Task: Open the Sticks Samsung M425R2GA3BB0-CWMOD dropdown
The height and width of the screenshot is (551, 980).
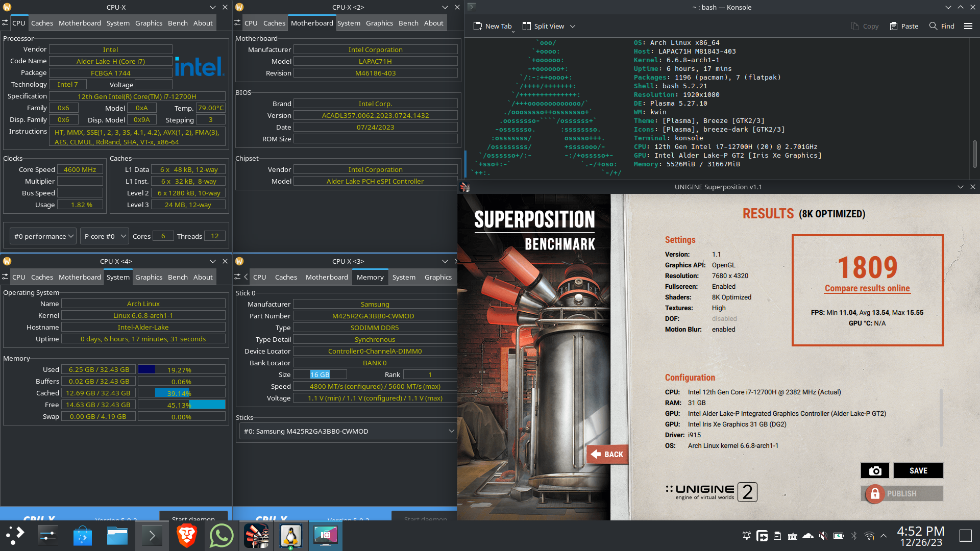Action: (x=348, y=431)
